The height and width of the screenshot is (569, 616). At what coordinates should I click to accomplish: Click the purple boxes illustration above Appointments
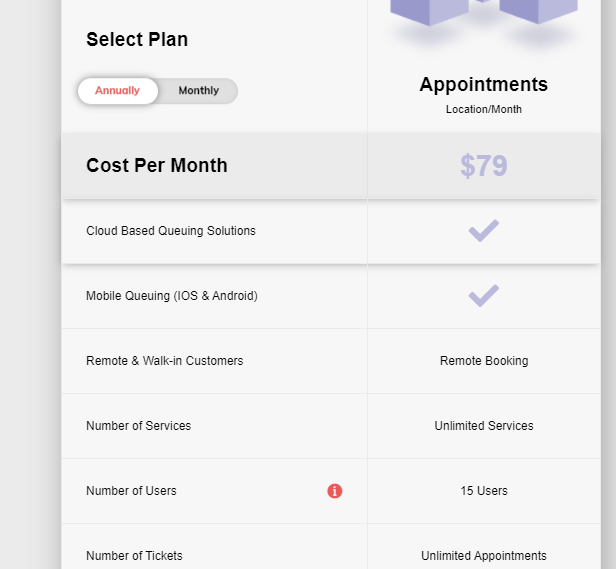[x=484, y=14]
